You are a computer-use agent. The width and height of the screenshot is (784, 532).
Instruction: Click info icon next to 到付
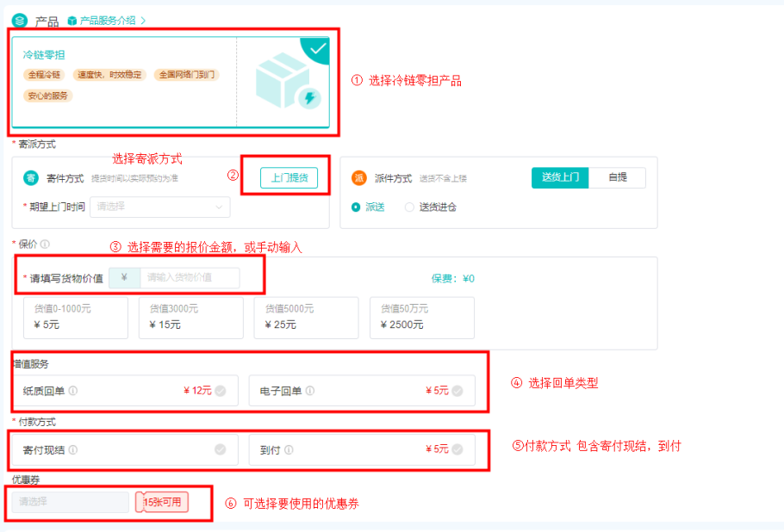point(289,449)
